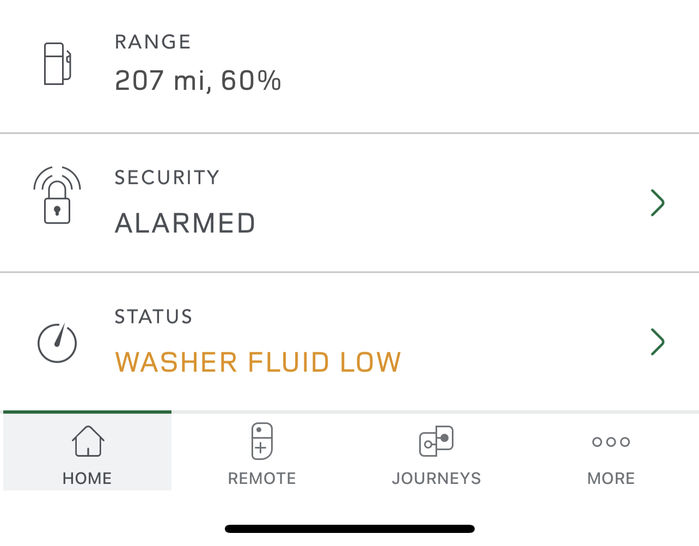The image size is (699, 546).
Task: Expand Status details with green chevron
Action: (658, 342)
